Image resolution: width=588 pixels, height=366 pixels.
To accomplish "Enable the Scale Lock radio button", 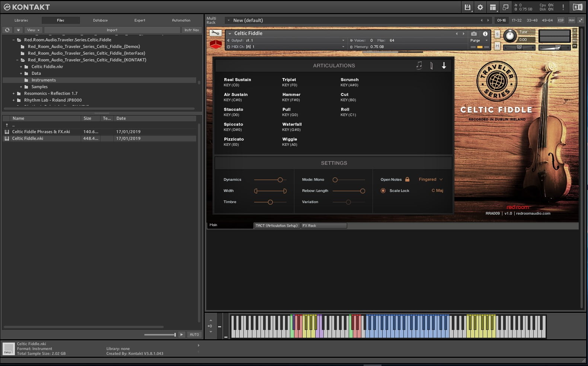I will tap(383, 190).
